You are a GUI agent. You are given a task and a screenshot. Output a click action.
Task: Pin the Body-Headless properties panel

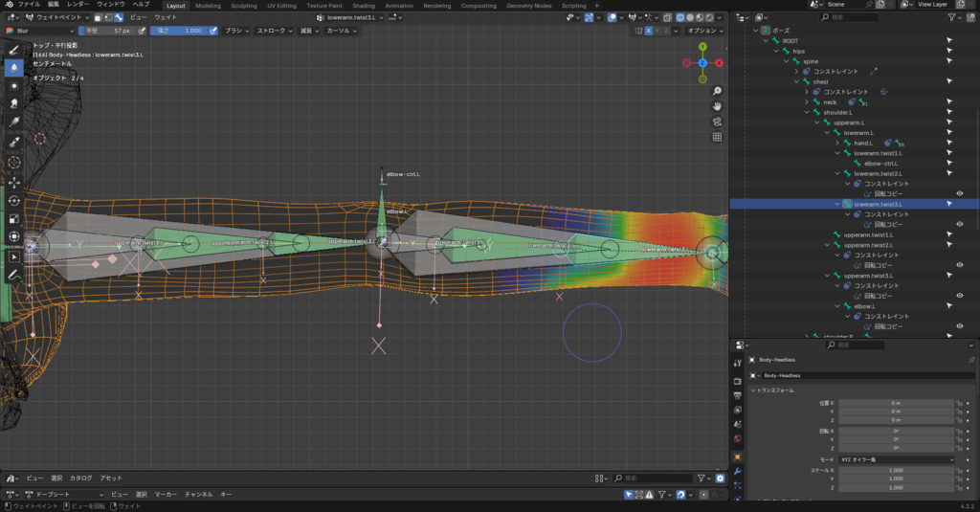click(972, 359)
